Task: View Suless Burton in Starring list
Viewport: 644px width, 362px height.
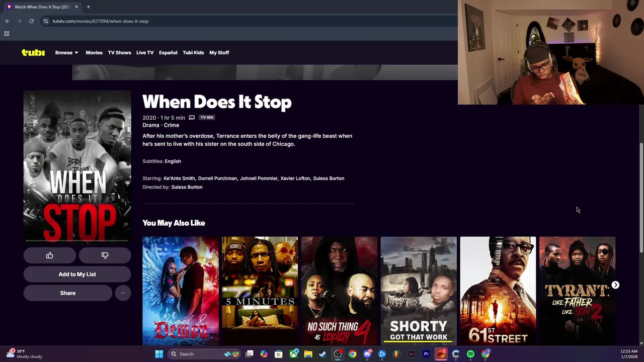Action: (x=329, y=178)
